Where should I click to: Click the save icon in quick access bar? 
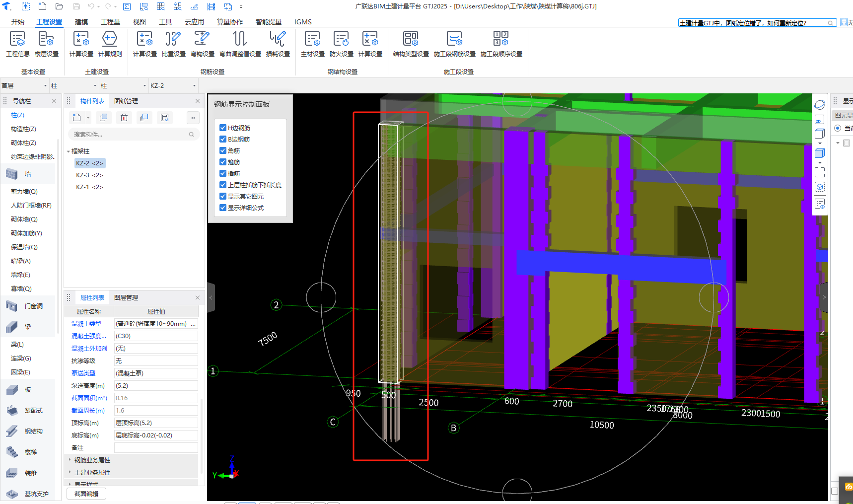point(76,6)
